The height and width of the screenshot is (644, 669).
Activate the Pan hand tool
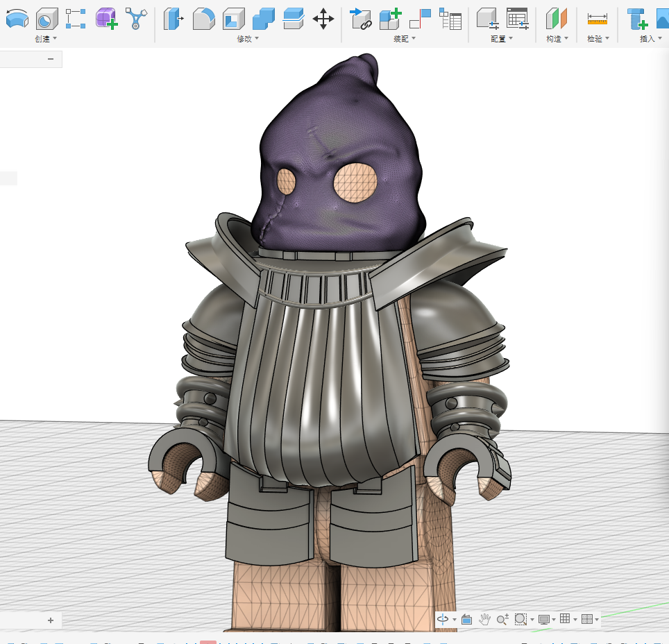484,619
